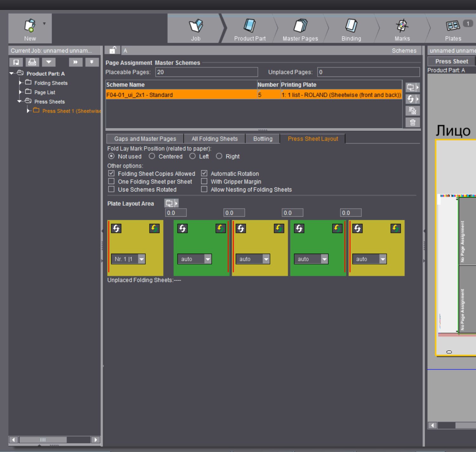Select Centered fold lay mark position
Viewport: 476px width, 452px height.
point(152,156)
